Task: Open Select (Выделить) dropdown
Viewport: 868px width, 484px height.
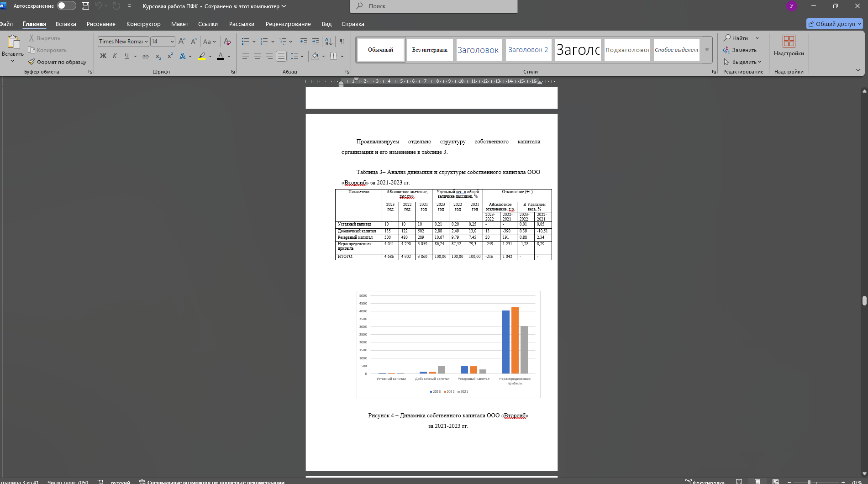Action: (742, 62)
